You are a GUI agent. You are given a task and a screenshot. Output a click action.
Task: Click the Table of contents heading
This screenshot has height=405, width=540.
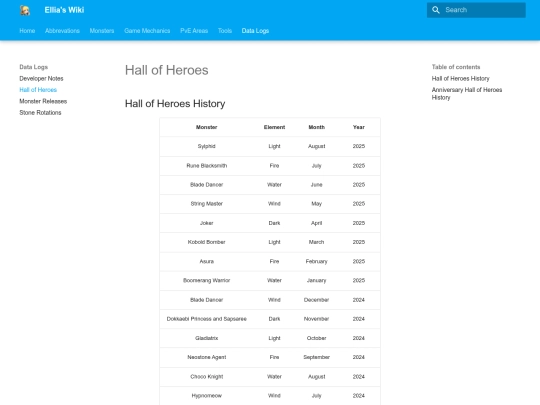(x=456, y=67)
